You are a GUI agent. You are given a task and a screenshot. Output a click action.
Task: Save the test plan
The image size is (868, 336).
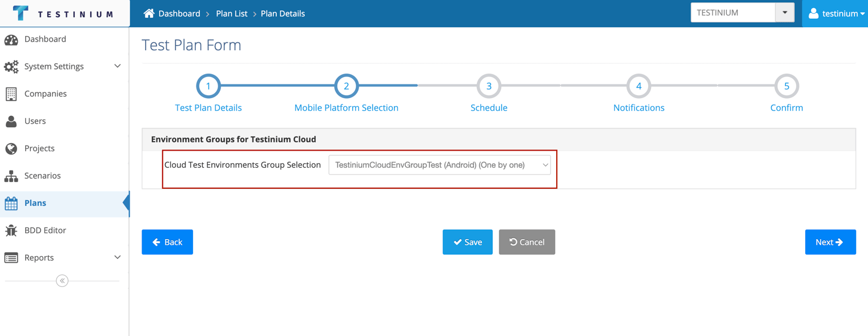tap(468, 242)
